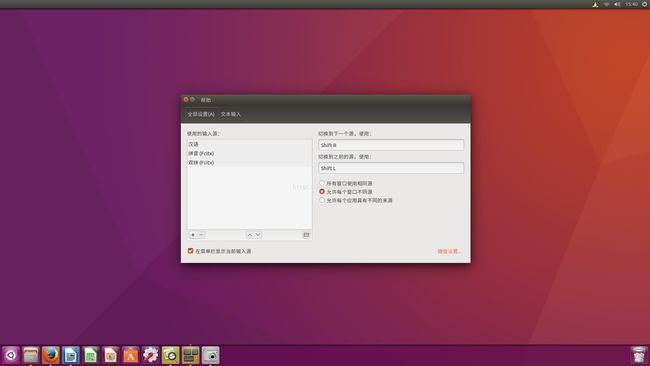
Task: Open input method indicator in top panel
Action: click(x=595, y=4)
